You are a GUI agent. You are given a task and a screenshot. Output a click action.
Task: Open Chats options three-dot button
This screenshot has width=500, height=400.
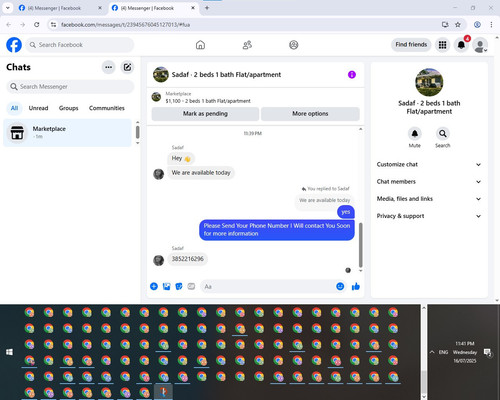tap(108, 67)
